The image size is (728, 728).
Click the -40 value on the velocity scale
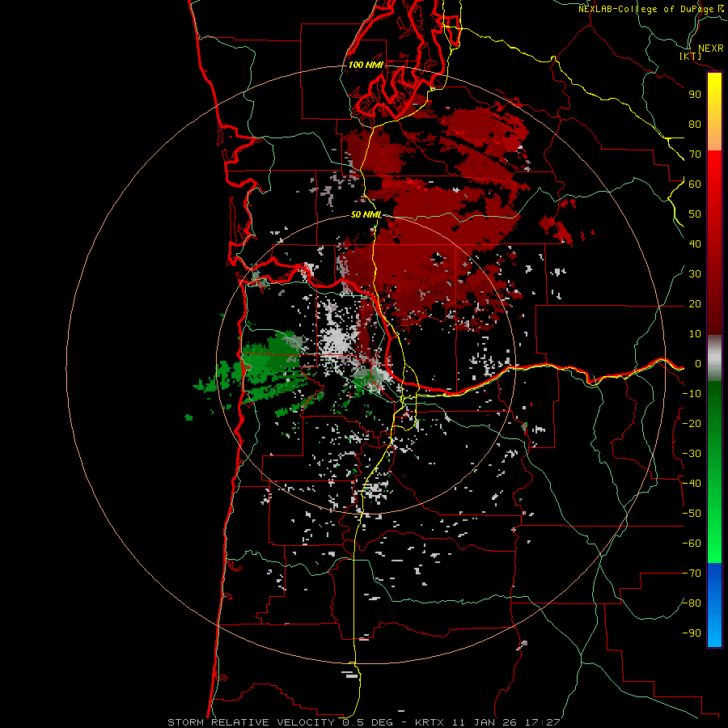coord(692,484)
